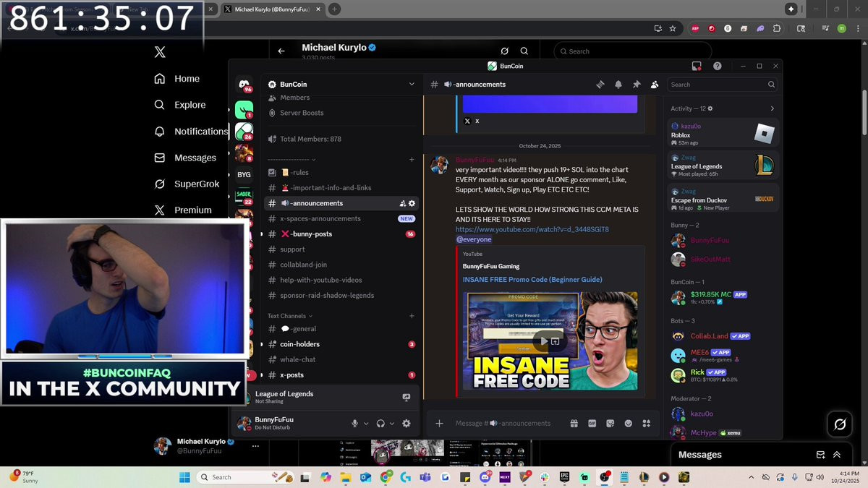Screen dimensions: 868x488
Task: Open Discord direct messages home icon
Action: click(244, 84)
